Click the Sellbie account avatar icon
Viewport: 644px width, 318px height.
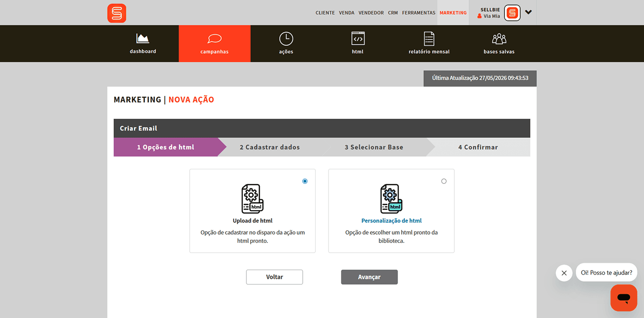[513, 13]
